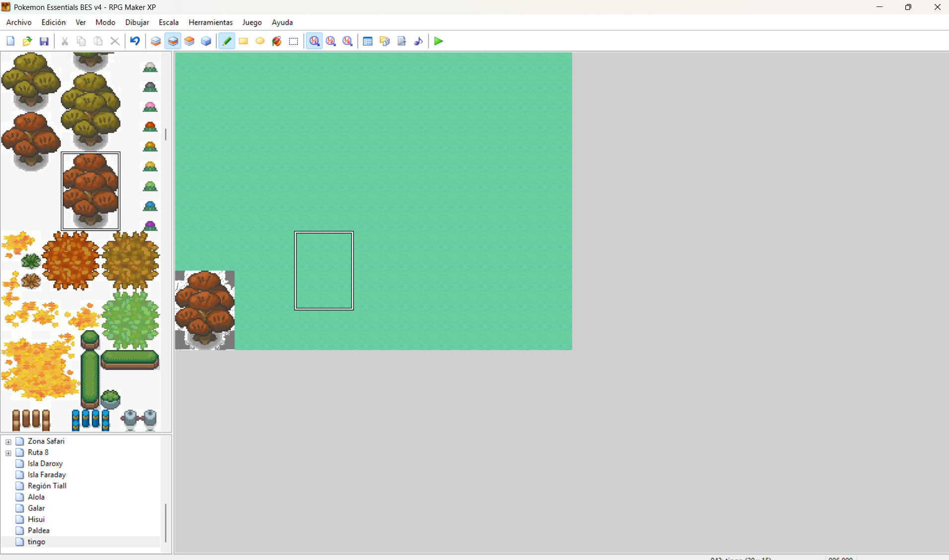This screenshot has height=560, width=949.
Task: Select the tingo map in tree
Action: (x=36, y=542)
